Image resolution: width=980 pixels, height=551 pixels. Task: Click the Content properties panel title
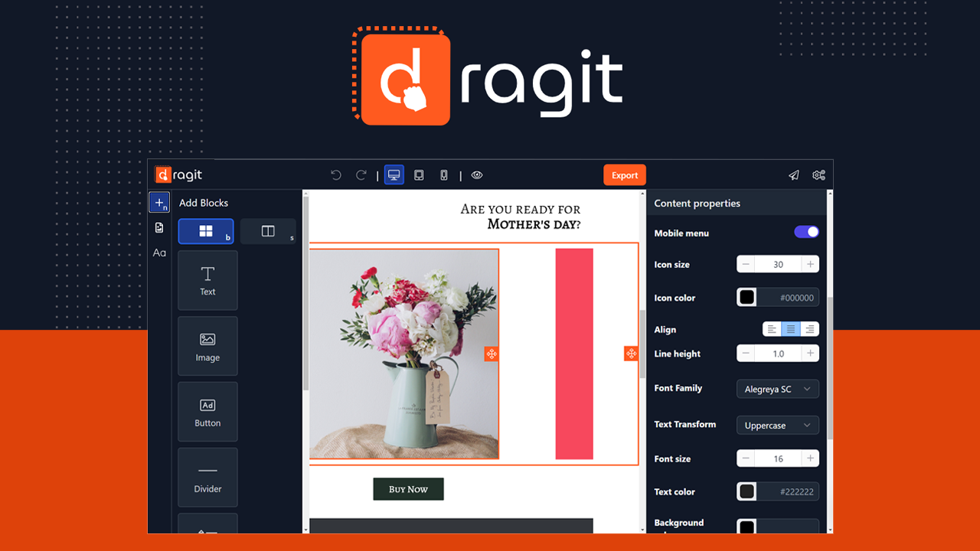click(697, 204)
